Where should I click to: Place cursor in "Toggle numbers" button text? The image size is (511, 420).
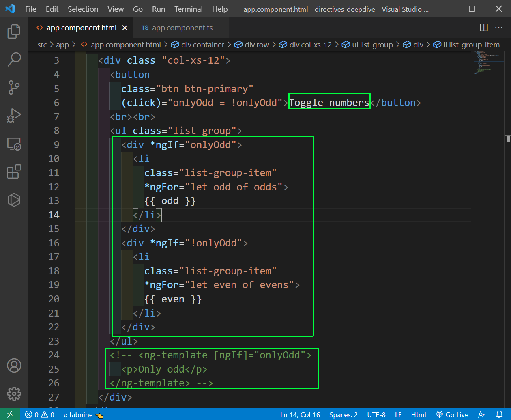click(x=329, y=103)
